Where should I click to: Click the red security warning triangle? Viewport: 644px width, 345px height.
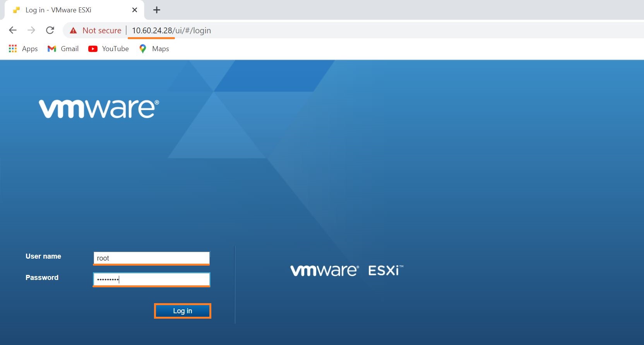pyautogui.click(x=73, y=31)
